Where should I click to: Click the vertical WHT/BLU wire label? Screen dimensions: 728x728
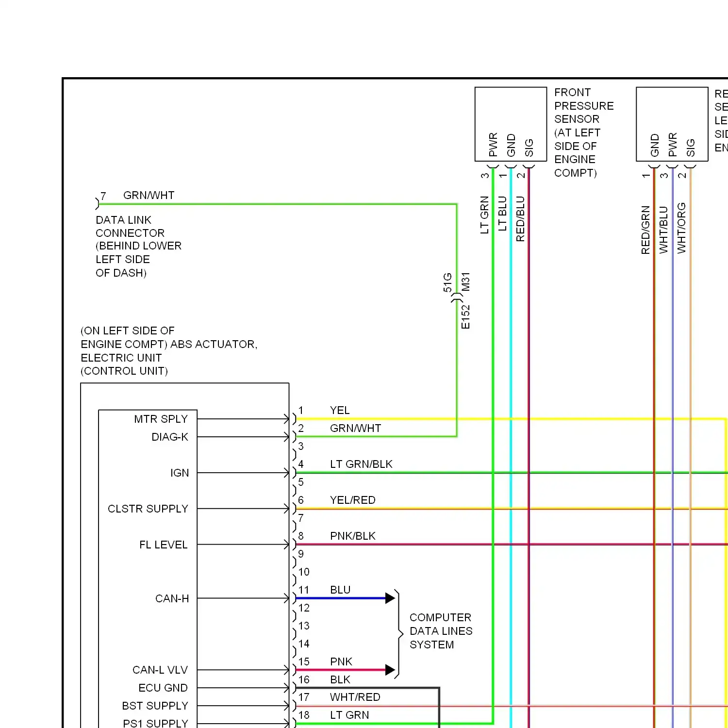663,230
